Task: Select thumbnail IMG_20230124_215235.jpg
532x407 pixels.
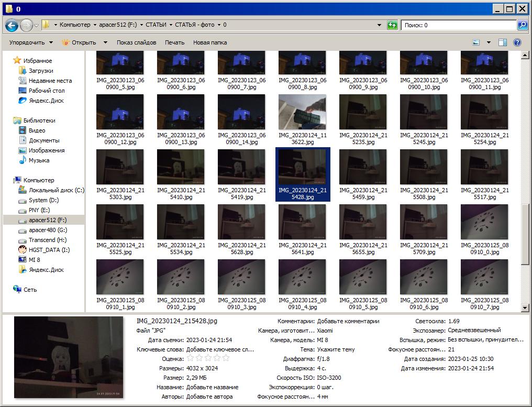Action: click(x=363, y=112)
